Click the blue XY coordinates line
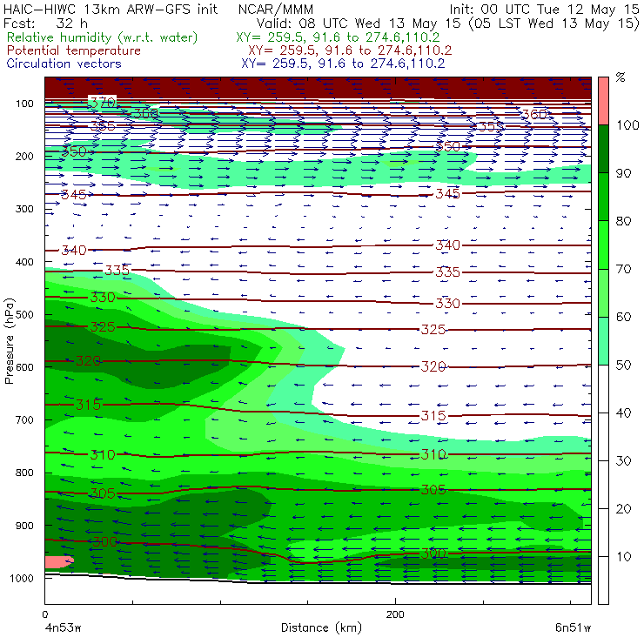644x644 pixels. (343, 64)
